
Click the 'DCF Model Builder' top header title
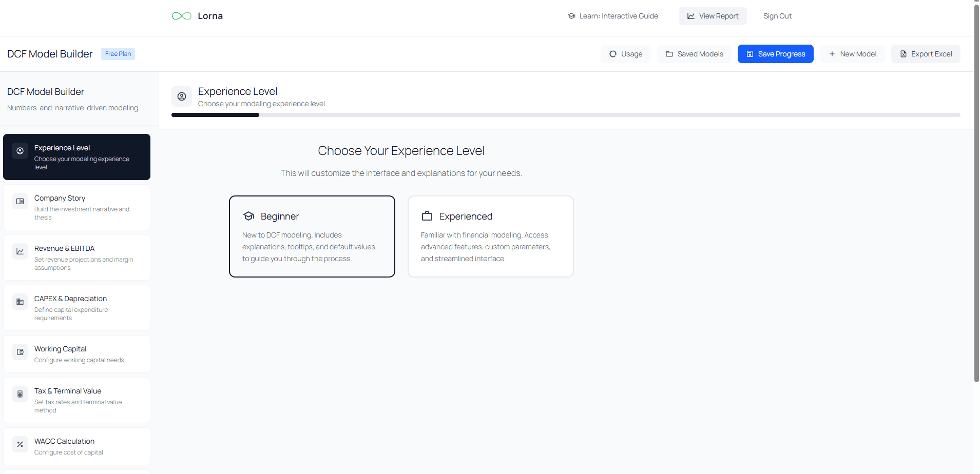pos(50,54)
